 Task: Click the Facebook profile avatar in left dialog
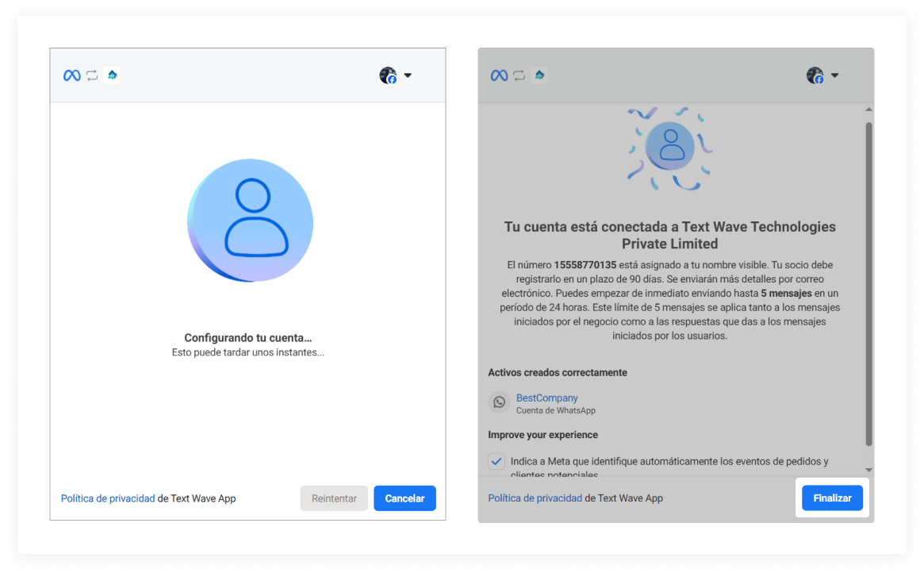(x=388, y=75)
